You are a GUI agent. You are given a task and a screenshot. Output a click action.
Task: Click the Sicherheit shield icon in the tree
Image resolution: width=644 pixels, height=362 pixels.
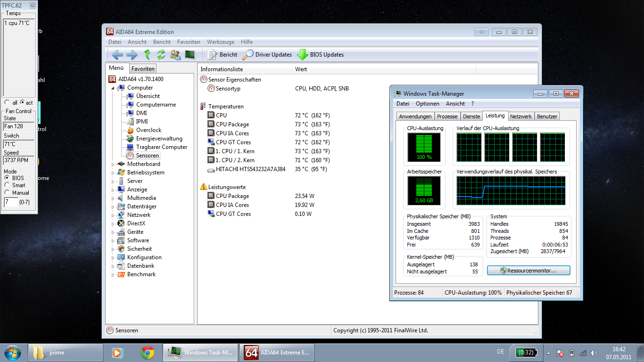click(x=121, y=249)
